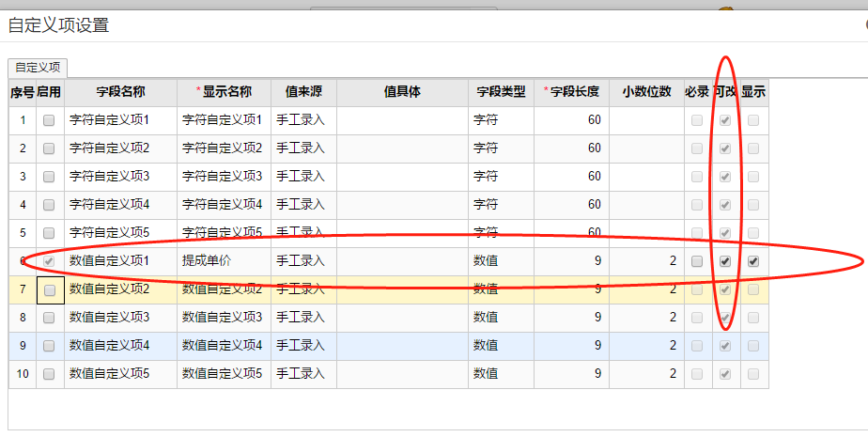
Task: Click 小数位数 column header
Action: tap(646, 92)
